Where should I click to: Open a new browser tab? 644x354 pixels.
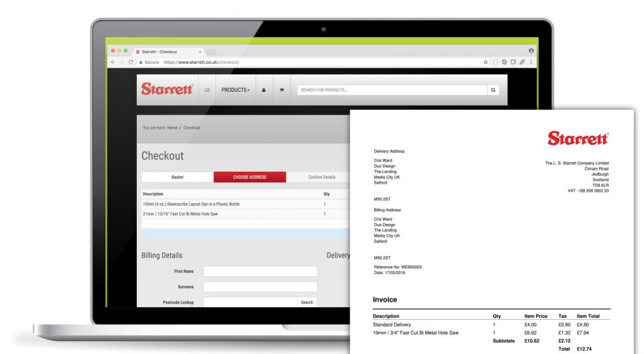(210, 52)
